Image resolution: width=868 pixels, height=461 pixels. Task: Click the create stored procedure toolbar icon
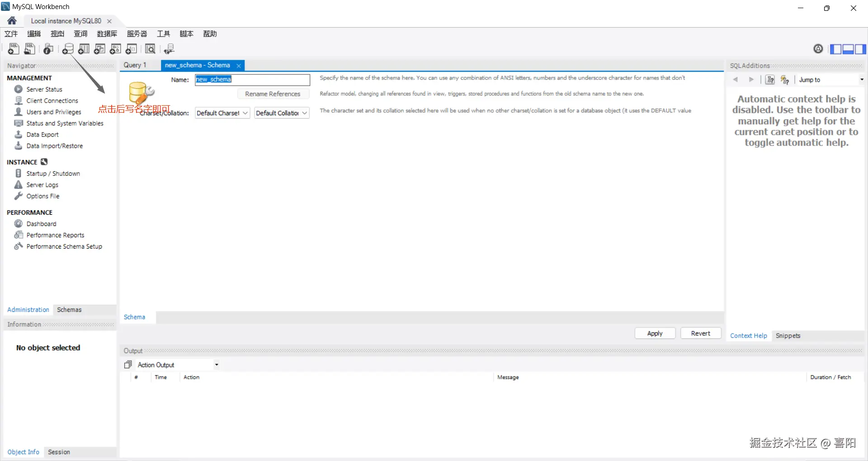click(115, 49)
